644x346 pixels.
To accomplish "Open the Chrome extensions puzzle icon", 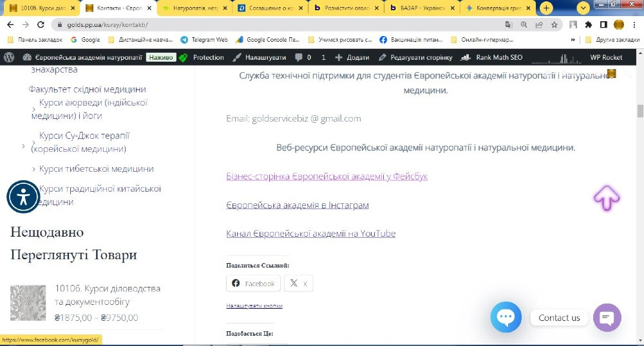I will (x=589, y=24).
